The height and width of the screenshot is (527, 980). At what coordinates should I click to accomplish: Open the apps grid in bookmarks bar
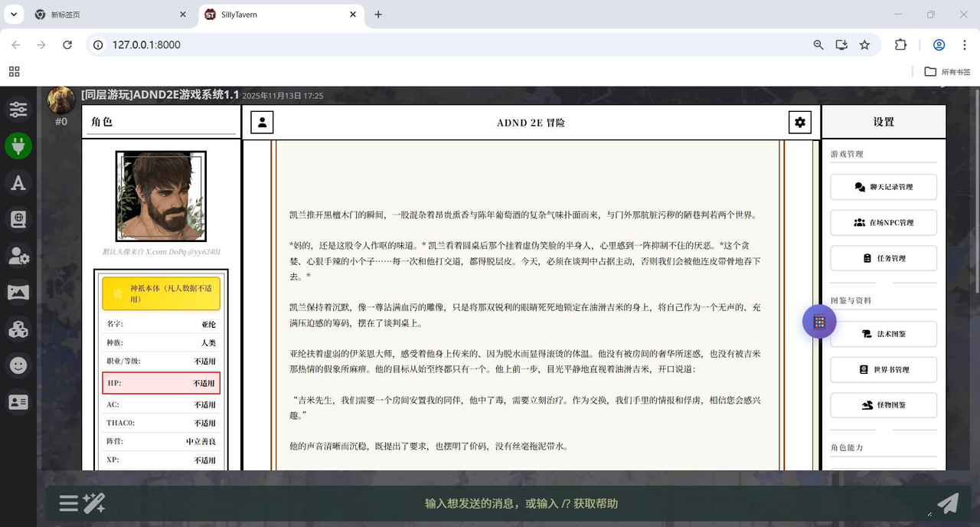pyautogui.click(x=15, y=71)
